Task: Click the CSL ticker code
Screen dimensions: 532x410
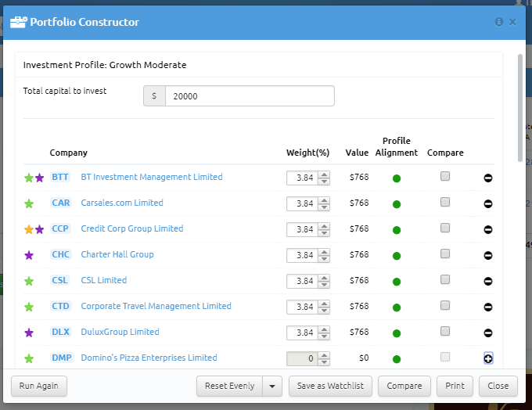Action: tap(60, 280)
